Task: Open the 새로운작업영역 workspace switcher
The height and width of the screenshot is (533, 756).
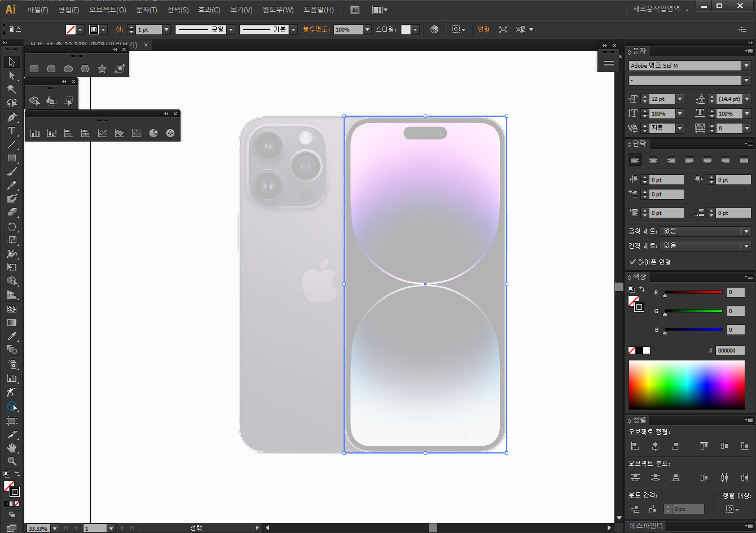Action: (x=661, y=9)
